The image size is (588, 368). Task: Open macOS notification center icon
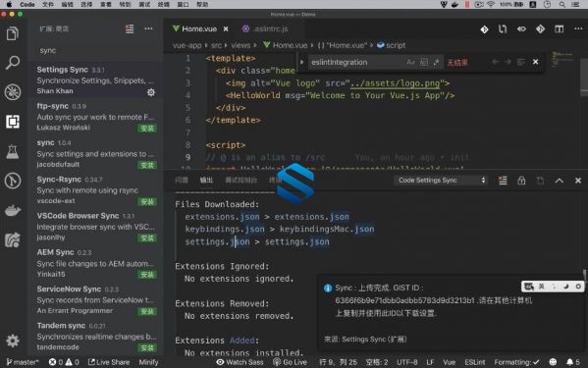pyautogui.click(x=575, y=5)
